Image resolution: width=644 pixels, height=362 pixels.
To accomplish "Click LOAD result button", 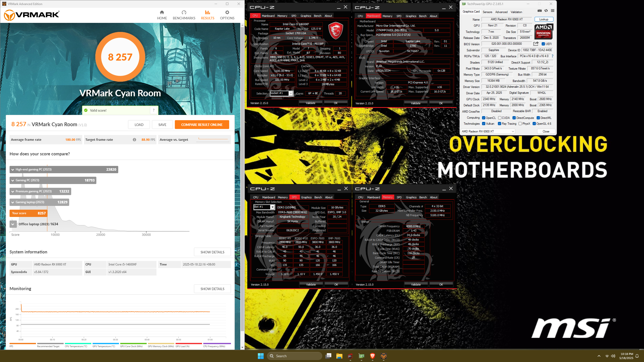I will [139, 125].
